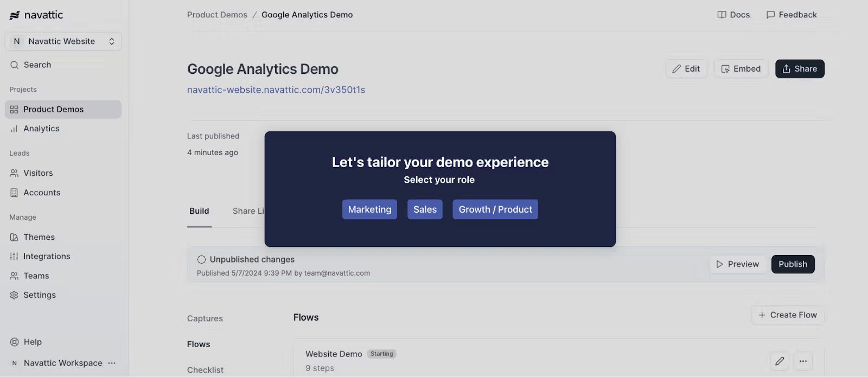The image size is (868, 377).
Task: Click the Analytics bar chart icon
Action: click(14, 129)
